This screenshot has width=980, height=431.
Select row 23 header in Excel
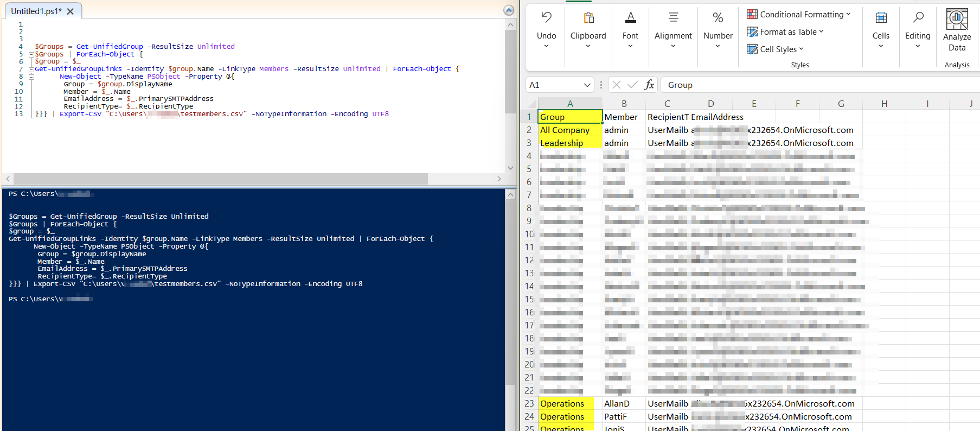click(x=529, y=403)
